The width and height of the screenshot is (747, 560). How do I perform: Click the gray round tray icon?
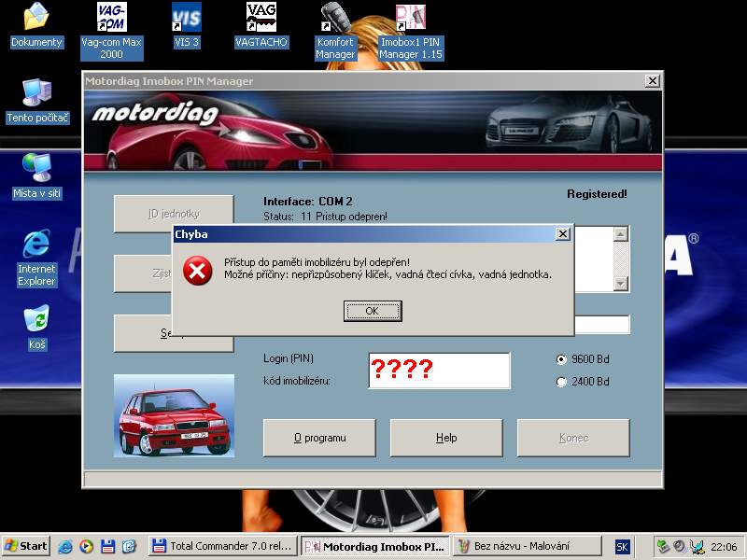680,546
